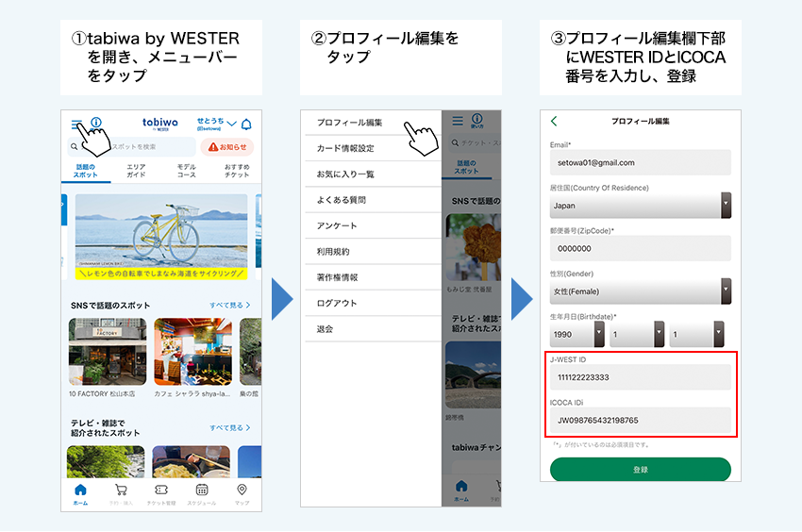Select the エリアガイド tab
Screen dimensions: 802x532
136,171
